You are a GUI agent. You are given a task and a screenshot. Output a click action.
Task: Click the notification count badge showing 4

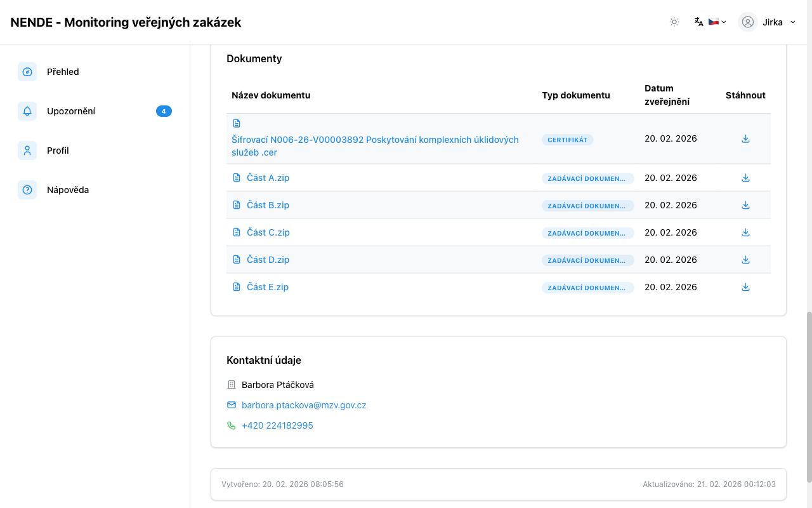point(164,111)
